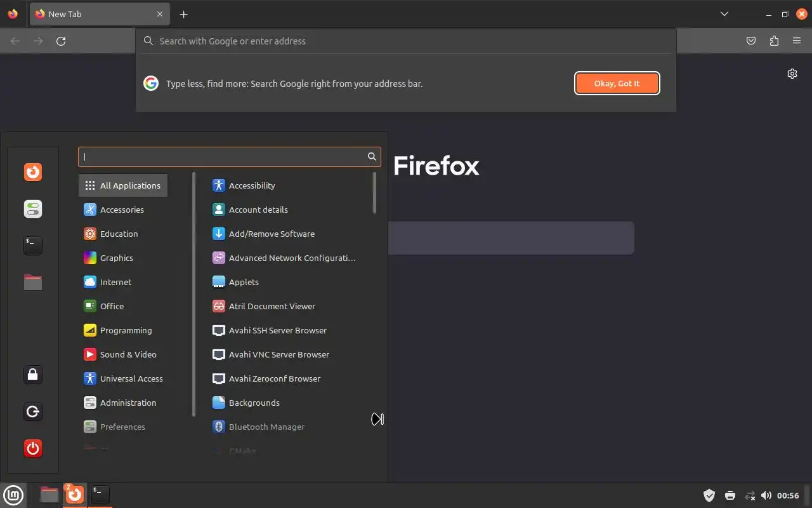Click the magnifier icon in menu search
Screen dimensions: 812x508
372,157
